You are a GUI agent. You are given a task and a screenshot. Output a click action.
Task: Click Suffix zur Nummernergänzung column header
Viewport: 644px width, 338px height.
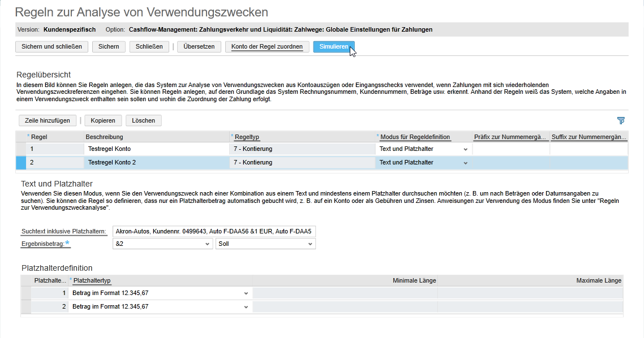(x=589, y=137)
